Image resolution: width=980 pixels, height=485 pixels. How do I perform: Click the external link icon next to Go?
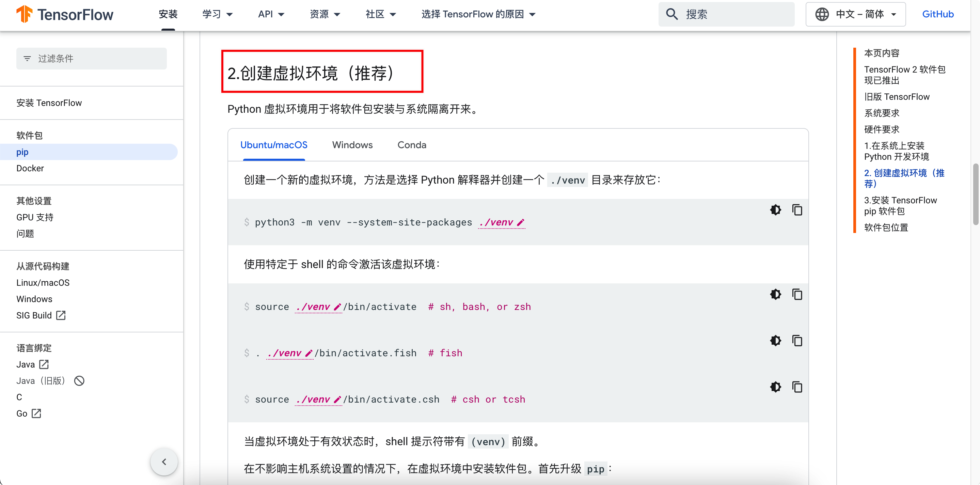point(36,413)
